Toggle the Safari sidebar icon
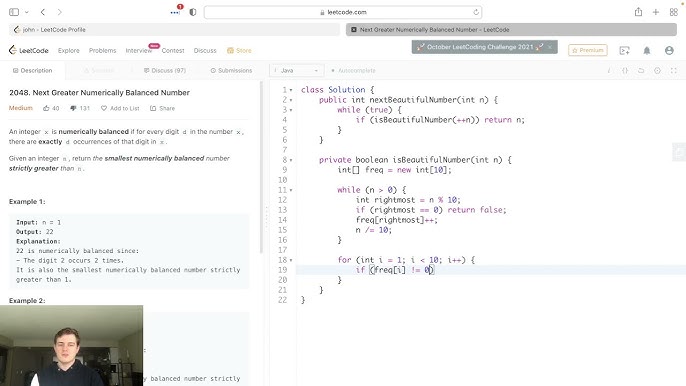Screen dimensions: 686x386 point(14,12)
